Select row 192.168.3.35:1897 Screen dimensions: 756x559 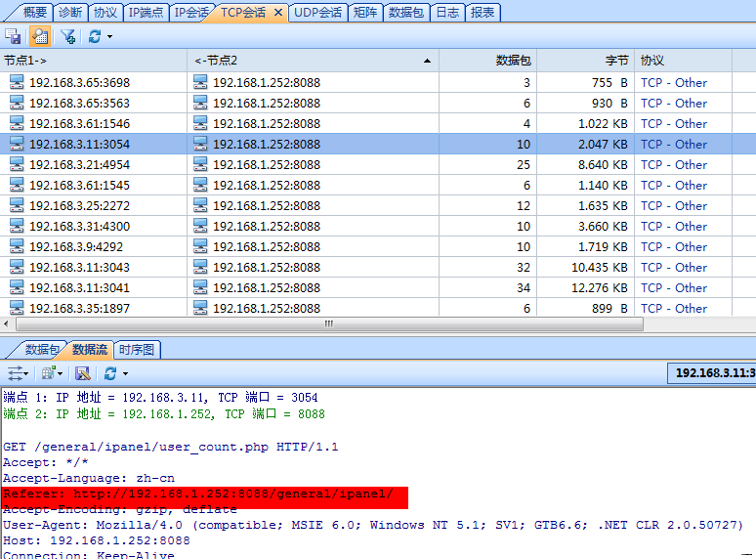[378, 307]
